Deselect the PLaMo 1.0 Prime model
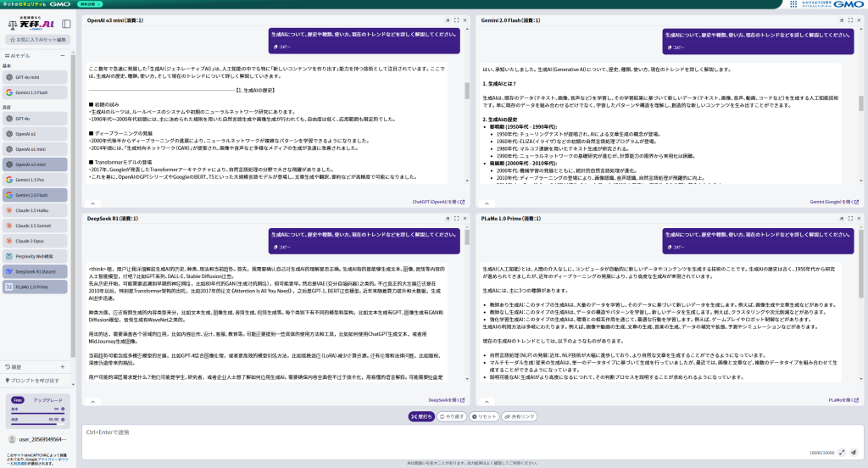 (35, 287)
